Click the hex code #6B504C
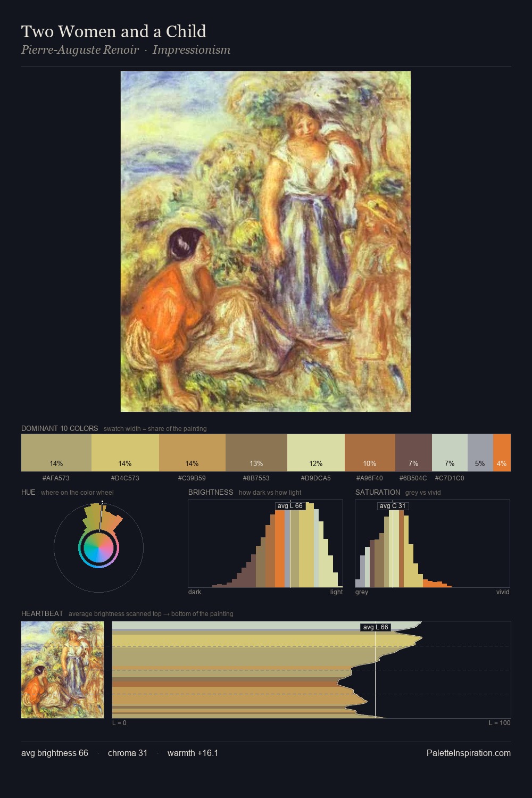This screenshot has width=532, height=798. [x=413, y=478]
